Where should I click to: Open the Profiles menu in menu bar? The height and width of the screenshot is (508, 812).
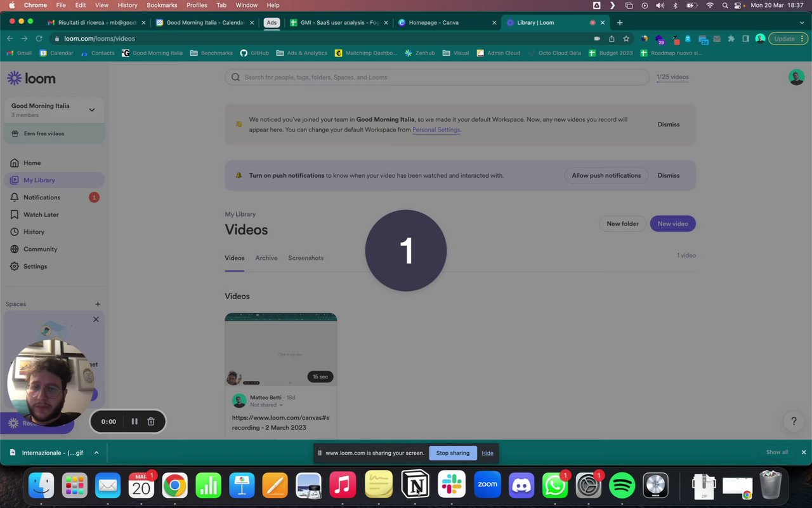pyautogui.click(x=197, y=5)
